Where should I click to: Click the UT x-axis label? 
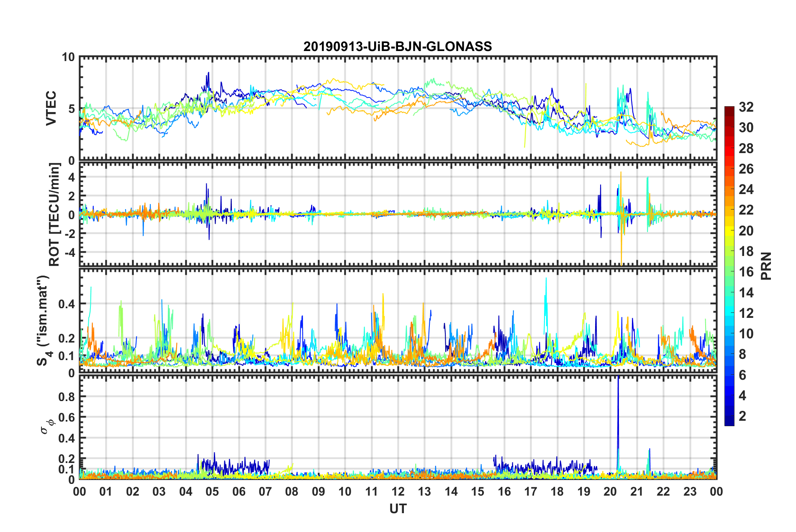point(398,509)
